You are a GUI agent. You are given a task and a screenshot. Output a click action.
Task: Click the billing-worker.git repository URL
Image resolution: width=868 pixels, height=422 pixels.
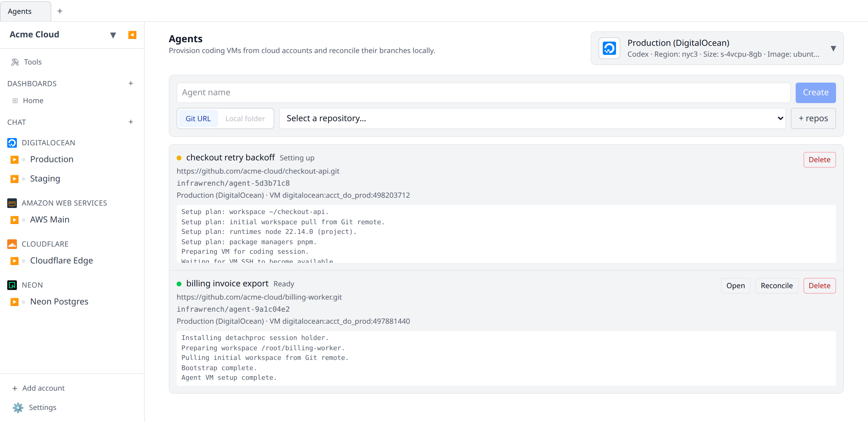[x=259, y=297]
